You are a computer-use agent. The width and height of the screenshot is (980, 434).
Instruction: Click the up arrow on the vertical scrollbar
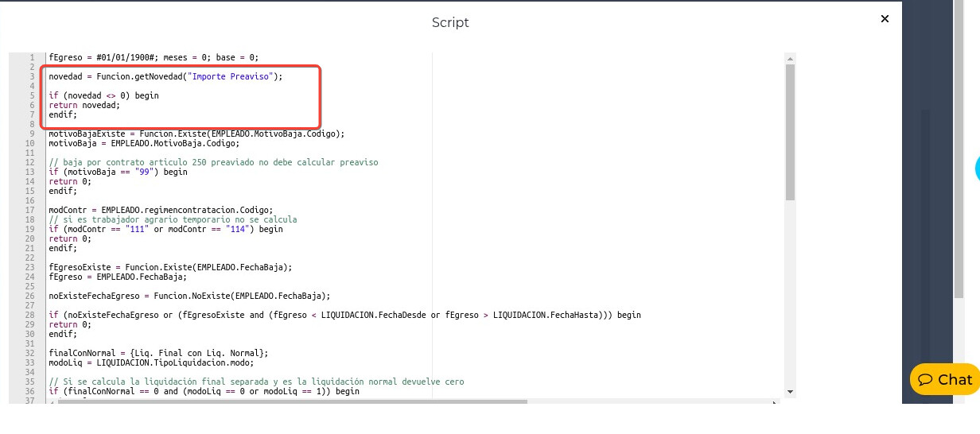coord(790,58)
